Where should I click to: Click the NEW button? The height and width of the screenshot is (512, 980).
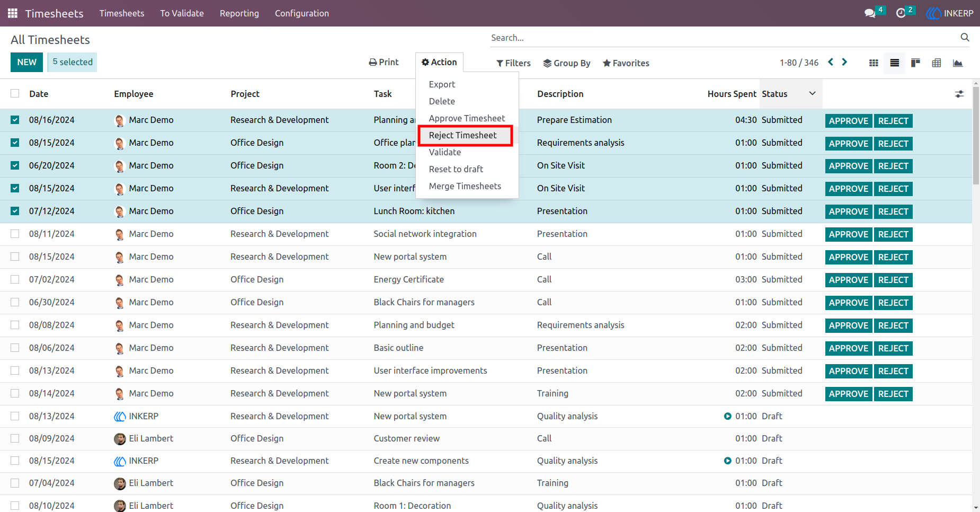coord(26,62)
